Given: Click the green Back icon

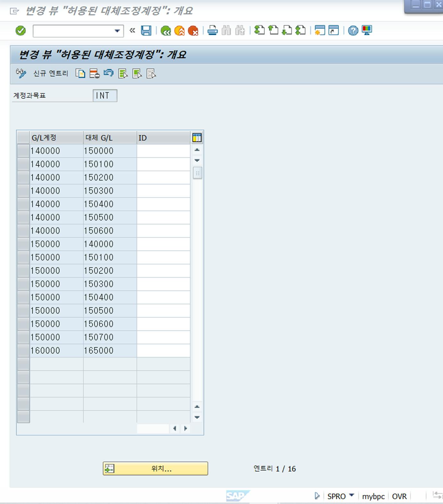Looking at the screenshot, I should [x=166, y=31].
